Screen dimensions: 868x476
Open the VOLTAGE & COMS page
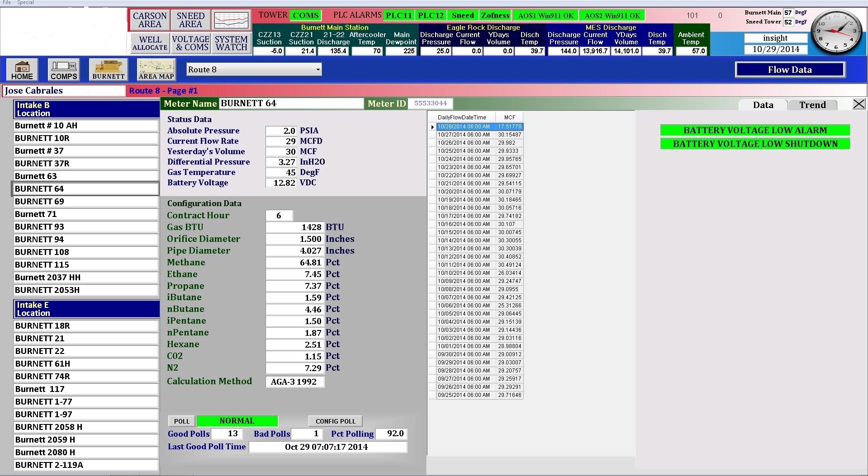tap(190, 43)
